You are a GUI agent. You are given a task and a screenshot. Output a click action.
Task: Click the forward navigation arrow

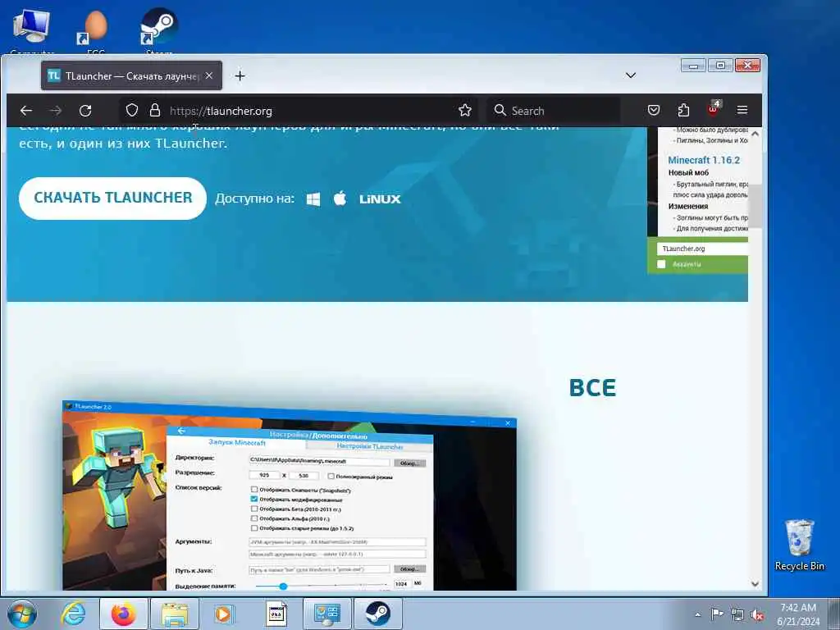[x=56, y=111]
